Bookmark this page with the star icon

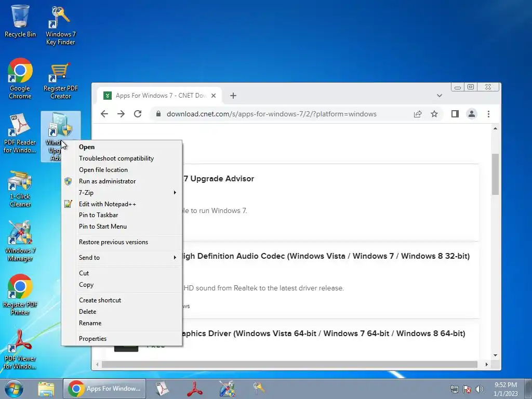pos(434,114)
